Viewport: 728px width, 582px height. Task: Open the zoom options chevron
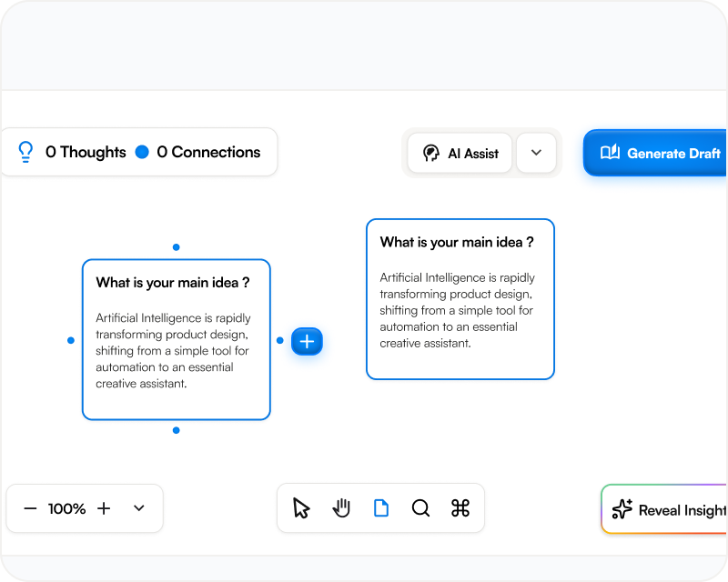138,508
